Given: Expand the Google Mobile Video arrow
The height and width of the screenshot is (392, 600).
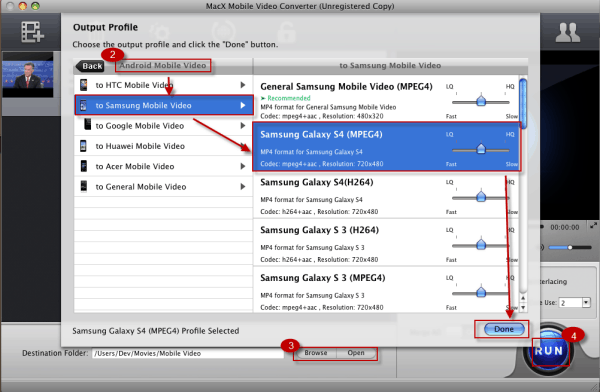Looking at the screenshot, I should pyautogui.click(x=243, y=126).
